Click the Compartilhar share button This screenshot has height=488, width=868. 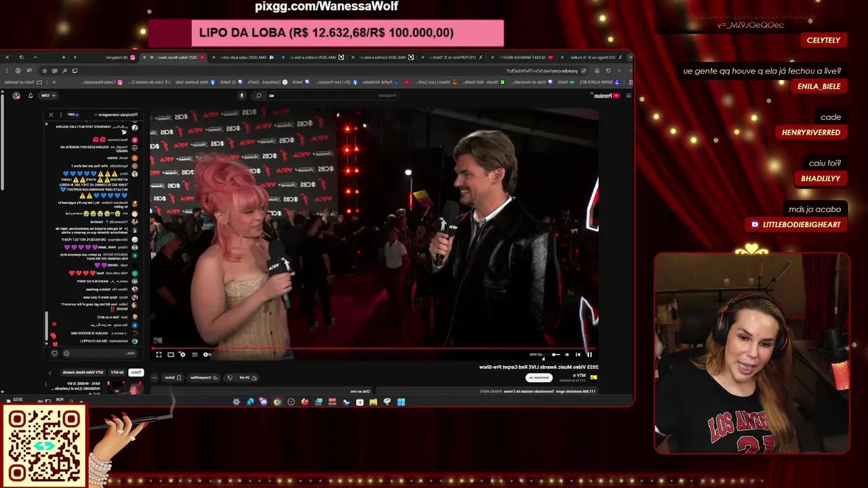(204, 378)
